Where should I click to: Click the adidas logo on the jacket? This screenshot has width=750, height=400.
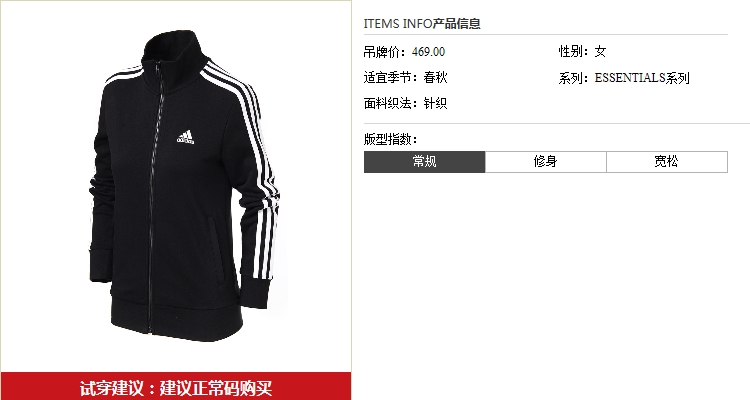(185, 137)
